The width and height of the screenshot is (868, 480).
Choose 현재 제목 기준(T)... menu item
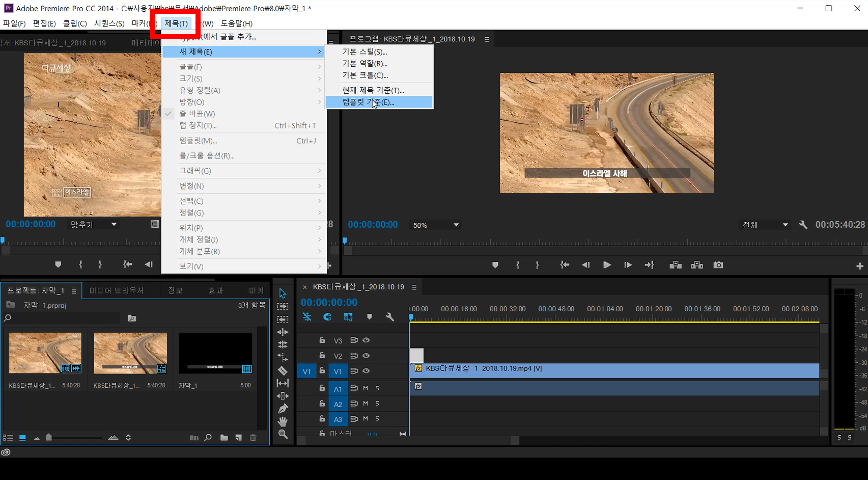[379, 90]
